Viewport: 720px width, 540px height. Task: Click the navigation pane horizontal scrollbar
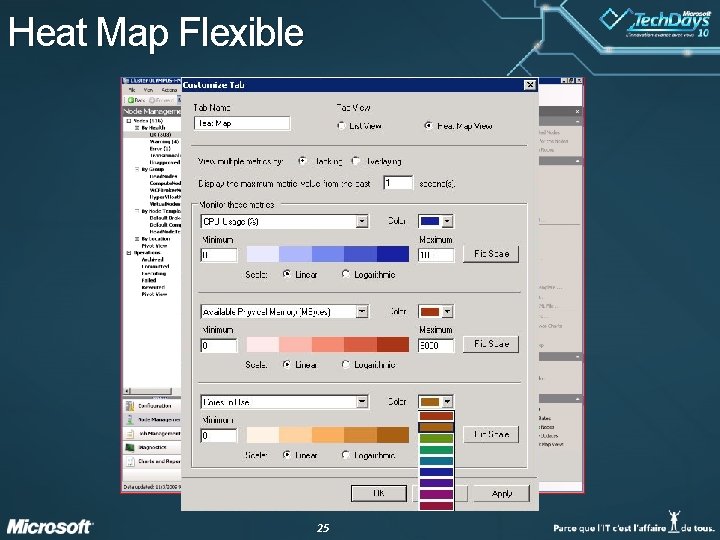(152, 391)
